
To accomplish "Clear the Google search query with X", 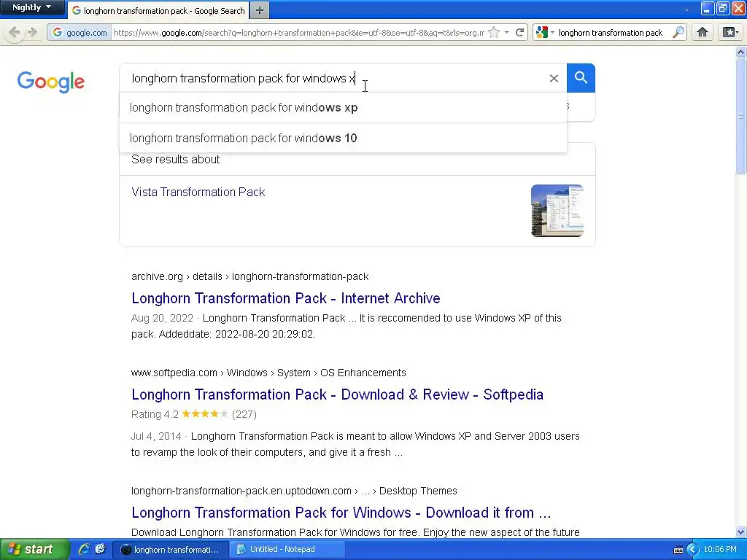I will point(554,78).
